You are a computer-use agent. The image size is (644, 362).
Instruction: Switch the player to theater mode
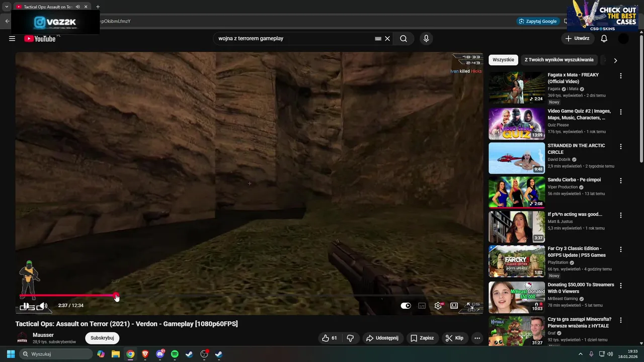454,306
